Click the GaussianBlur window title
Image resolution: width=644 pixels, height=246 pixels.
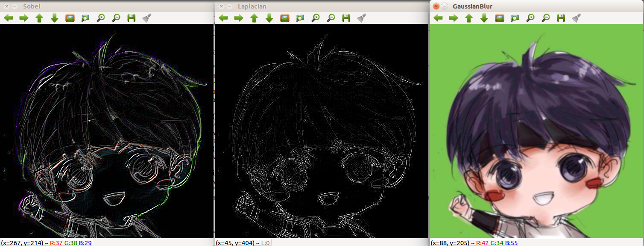473,6
